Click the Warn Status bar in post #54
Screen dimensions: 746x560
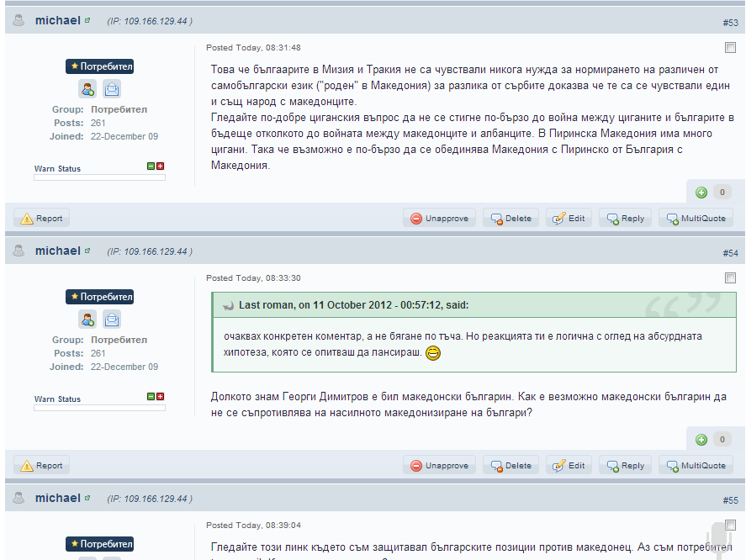(99, 408)
